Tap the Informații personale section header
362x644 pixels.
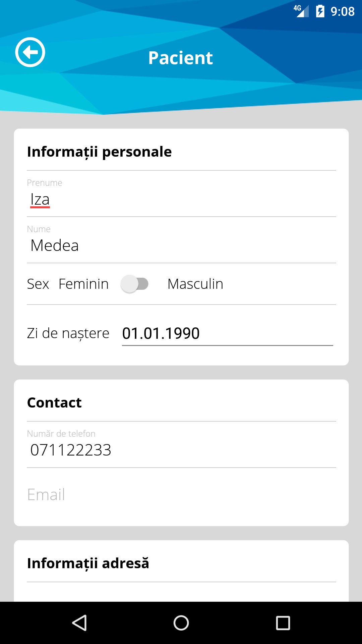(99, 152)
